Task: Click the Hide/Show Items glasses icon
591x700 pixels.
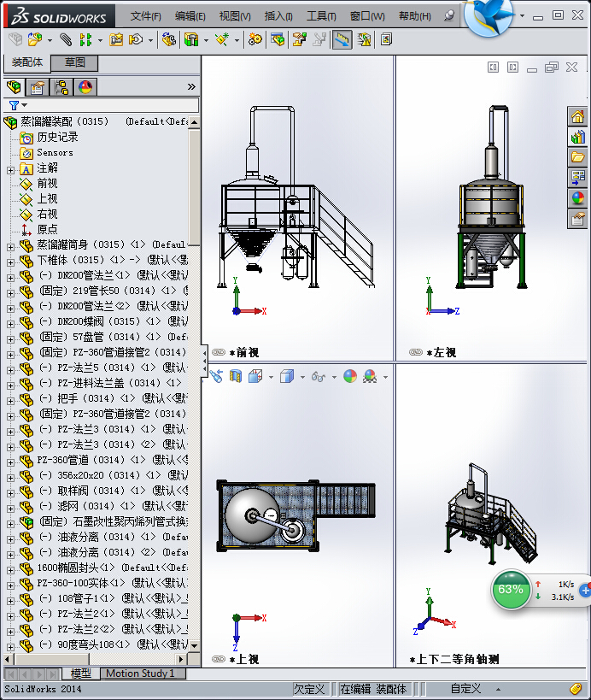Action: 318,377
